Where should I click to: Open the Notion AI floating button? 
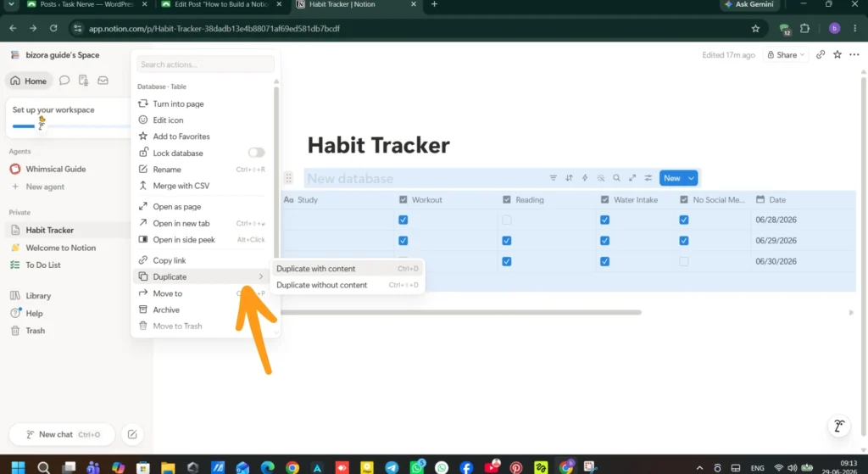click(x=839, y=426)
